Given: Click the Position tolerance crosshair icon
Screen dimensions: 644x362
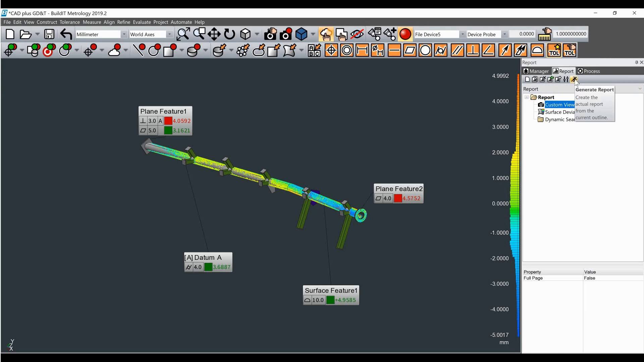Looking at the screenshot, I should [x=331, y=51].
